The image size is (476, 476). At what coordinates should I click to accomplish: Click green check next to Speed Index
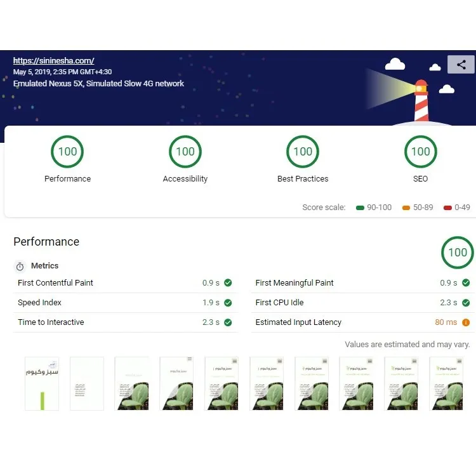[x=228, y=303]
